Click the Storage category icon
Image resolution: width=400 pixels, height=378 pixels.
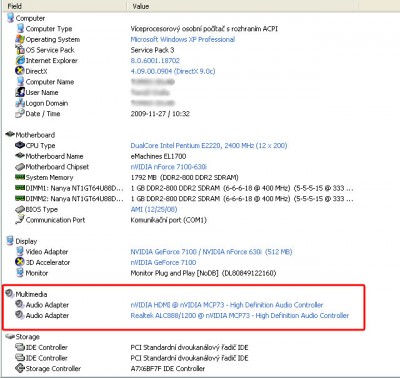coord(10,337)
